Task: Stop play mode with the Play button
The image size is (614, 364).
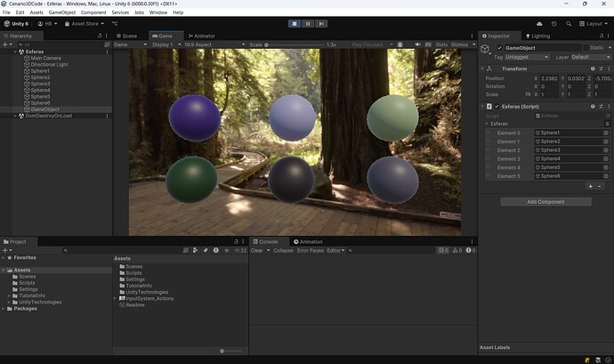Action: (x=295, y=24)
